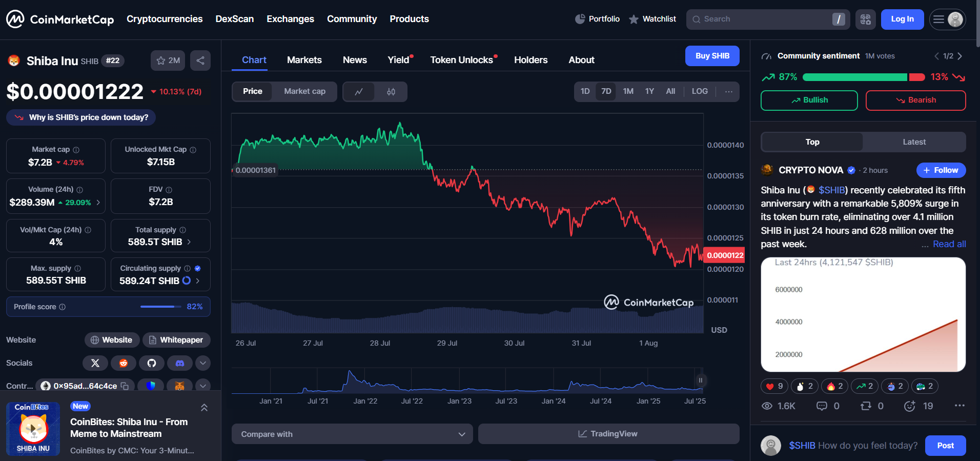The height and width of the screenshot is (461, 980).
Task: Show Market cap info tooltip icon
Action: click(76, 150)
